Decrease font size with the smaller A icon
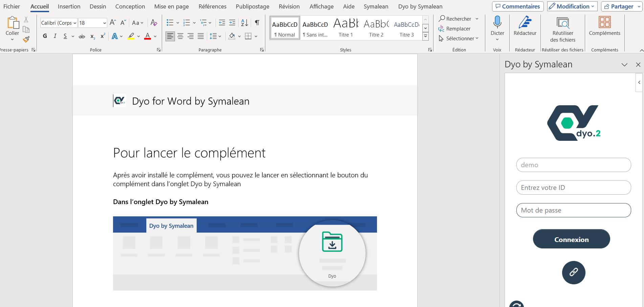Image resolution: width=644 pixels, height=307 pixels. (x=123, y=23)
